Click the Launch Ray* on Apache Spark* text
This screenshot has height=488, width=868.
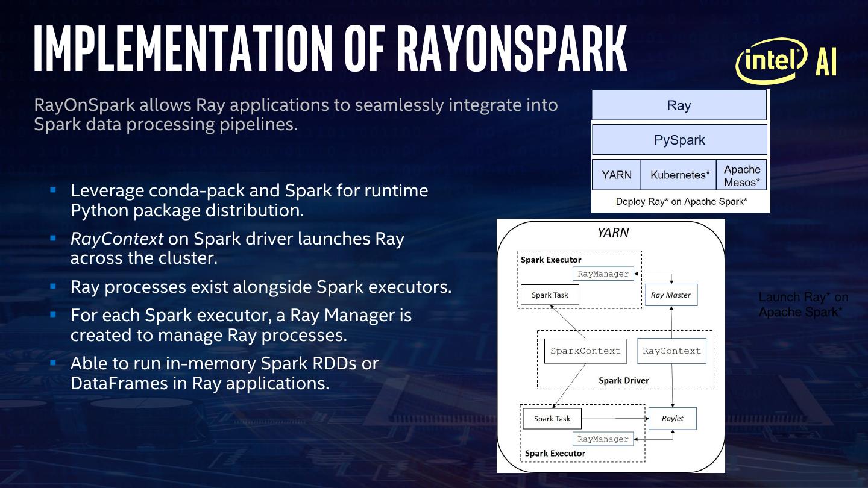click(803, 304)
